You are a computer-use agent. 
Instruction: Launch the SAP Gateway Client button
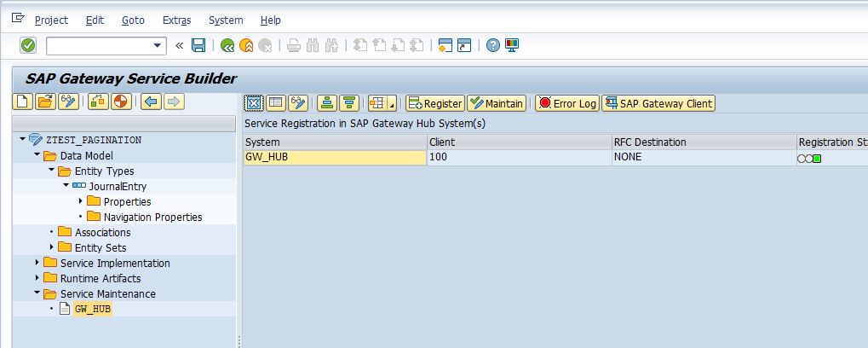pyautogui.click(x=658, y=103)
